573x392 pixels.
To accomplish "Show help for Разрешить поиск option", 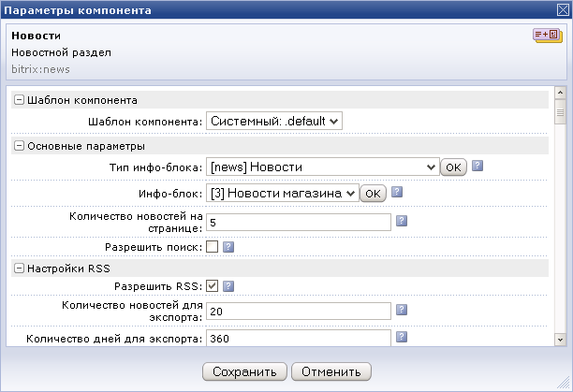I will [228, 247].
